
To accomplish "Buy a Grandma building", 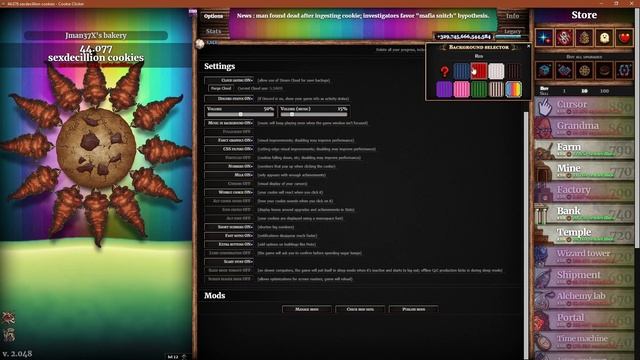I will (x=584, y=129).
